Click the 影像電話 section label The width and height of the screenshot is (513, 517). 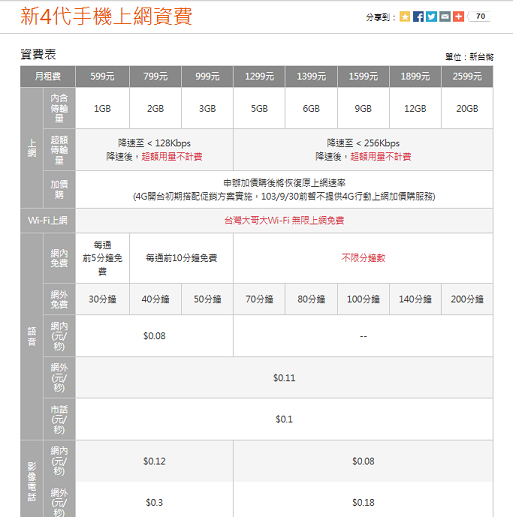coord(32,481)
